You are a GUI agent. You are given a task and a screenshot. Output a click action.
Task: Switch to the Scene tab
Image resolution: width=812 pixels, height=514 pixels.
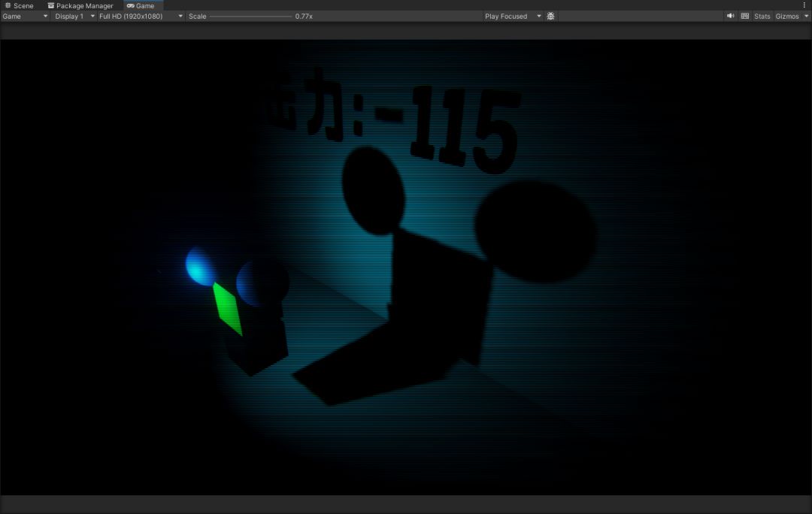coord(19,6)
